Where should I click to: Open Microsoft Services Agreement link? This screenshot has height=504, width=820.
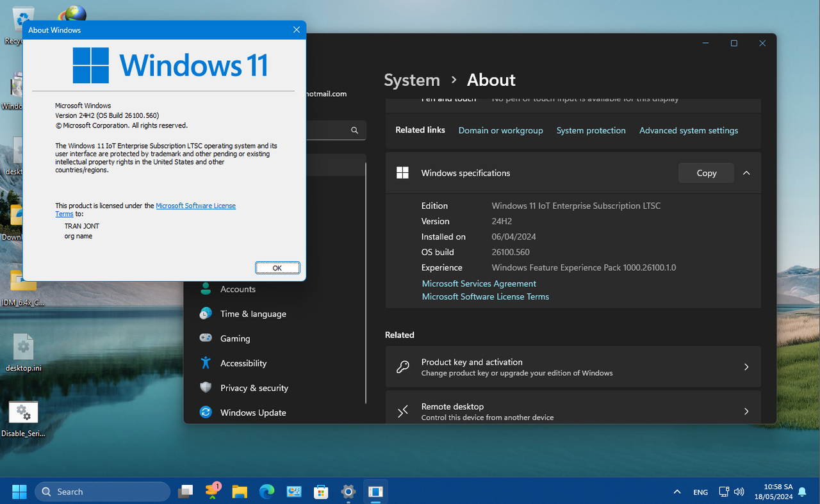(x=479, y=283)
